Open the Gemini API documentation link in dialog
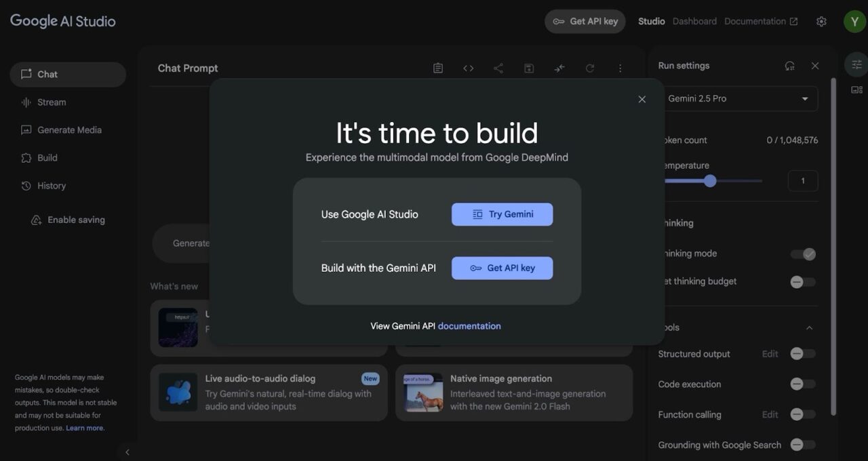The image size is (868, 461). pyautogui.click(x=469, y=326)
